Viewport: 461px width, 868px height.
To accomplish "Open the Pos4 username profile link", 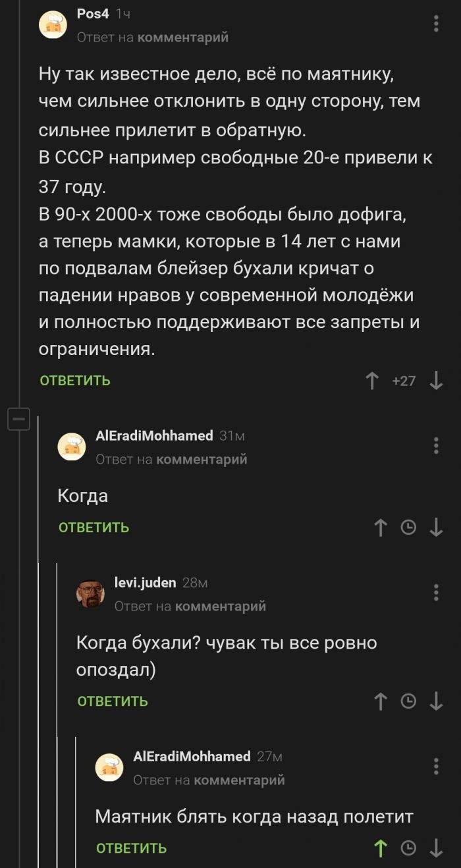I will 93,14.
